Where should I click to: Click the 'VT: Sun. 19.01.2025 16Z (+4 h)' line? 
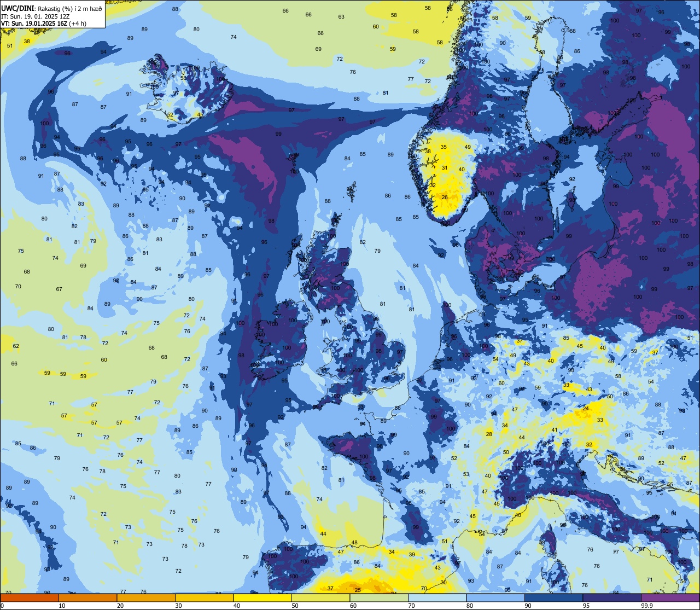coord(44,23)
